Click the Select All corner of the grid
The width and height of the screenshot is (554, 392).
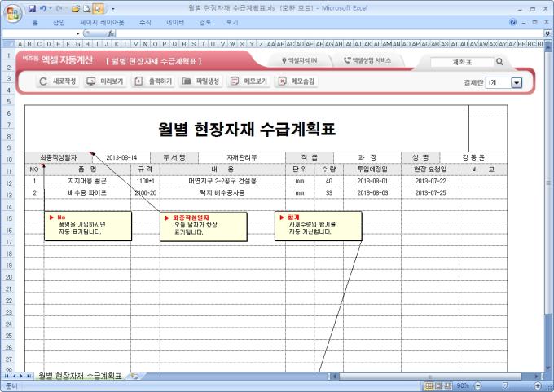click(8, 44)
